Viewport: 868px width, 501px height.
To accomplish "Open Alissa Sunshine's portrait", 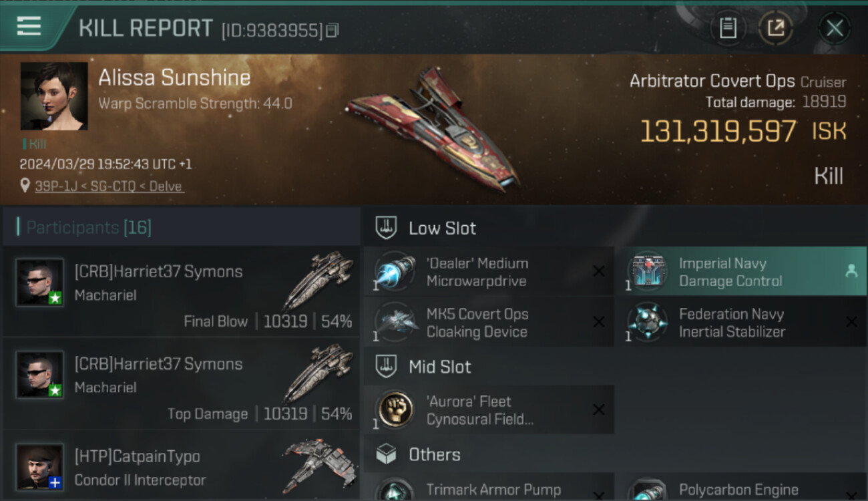I will point(54,96).
